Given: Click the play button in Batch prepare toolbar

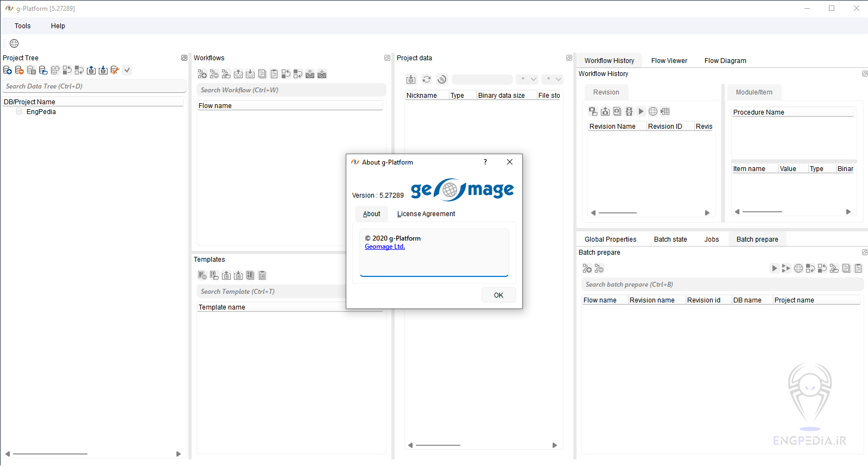Looking at the screenshot, I should click(774, 268).
